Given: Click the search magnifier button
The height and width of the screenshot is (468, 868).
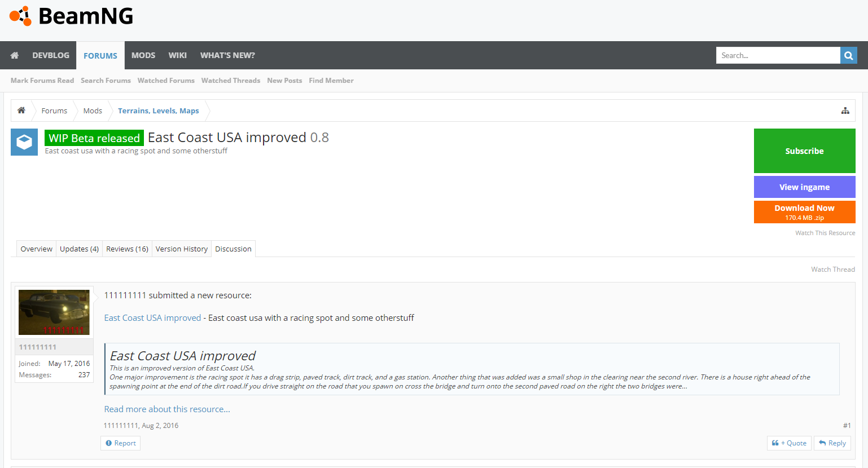Looking at the screenshot, I should click(x=848, y=55).
